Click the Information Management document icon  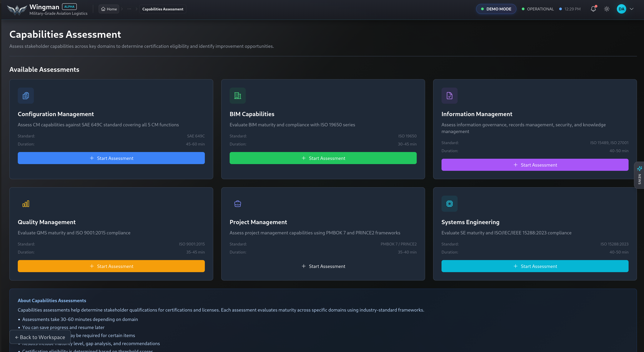pyautogui.click(x=449, y=96)
